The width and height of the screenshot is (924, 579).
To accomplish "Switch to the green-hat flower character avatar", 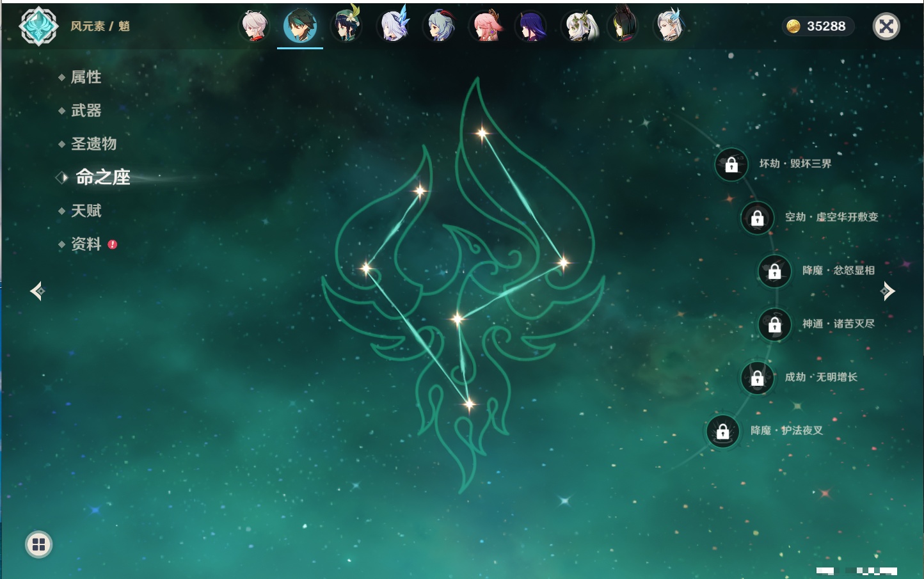I will pyautogui.click(x=346, y=26).
